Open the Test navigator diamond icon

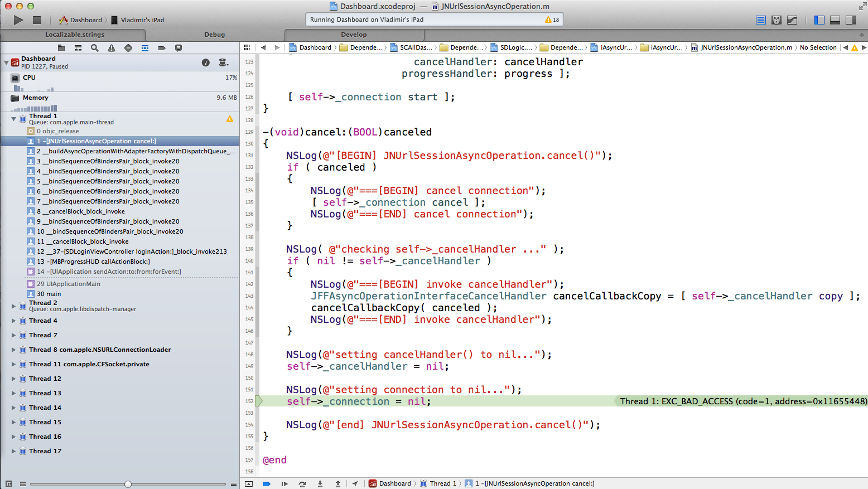(128, 48)
